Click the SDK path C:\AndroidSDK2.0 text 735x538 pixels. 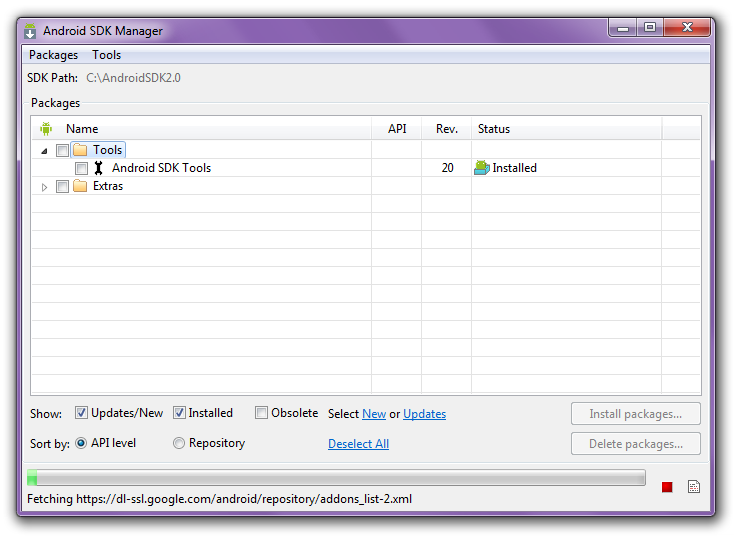pyautogui.click(x=133, y=78)
